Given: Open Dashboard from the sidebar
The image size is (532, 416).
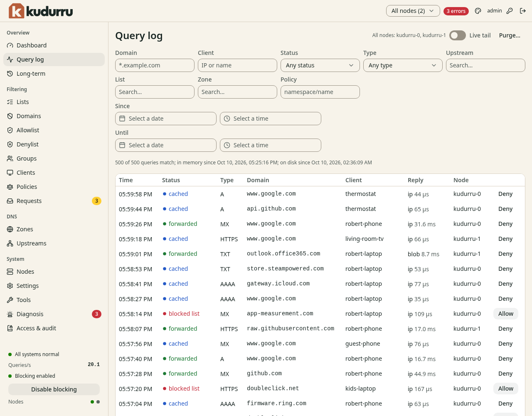Looking at the screenshot, I should (x=54, y=45).
